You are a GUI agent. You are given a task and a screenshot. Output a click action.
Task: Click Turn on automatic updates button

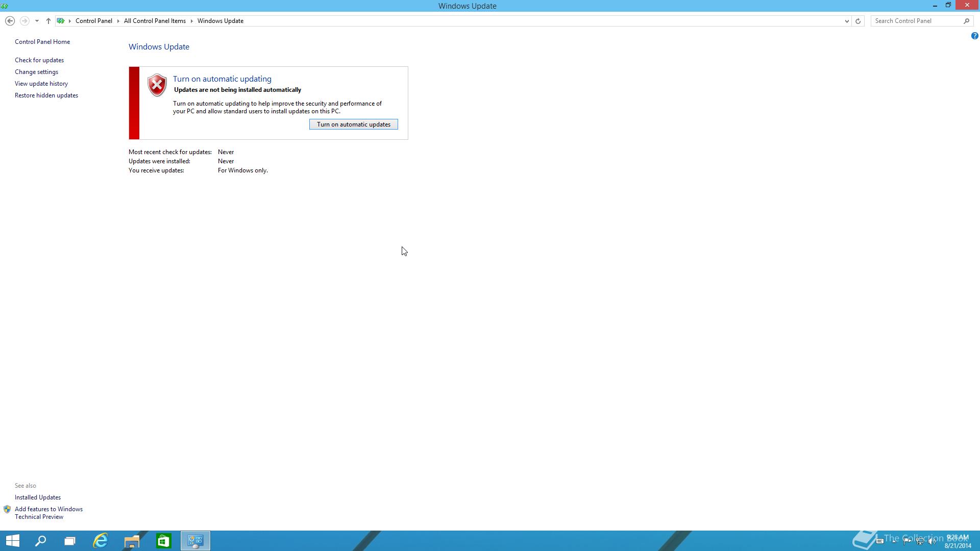click(x=353, y=124)
